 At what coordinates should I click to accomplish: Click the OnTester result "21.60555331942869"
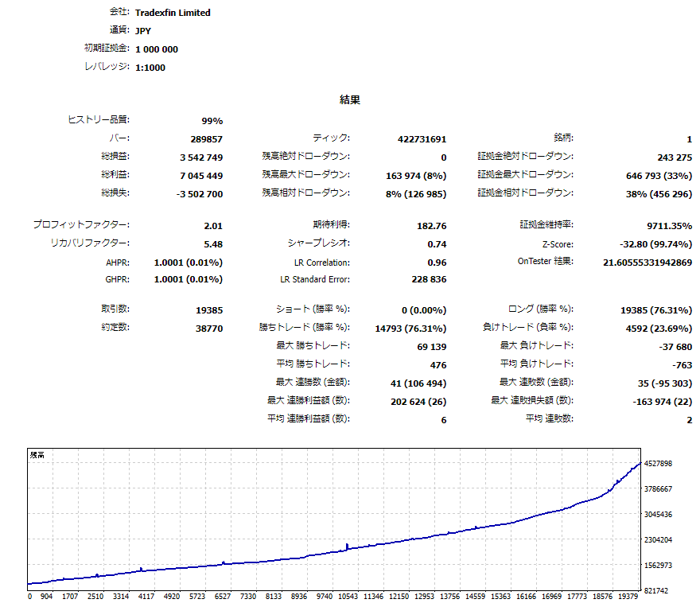click(647, 263)
